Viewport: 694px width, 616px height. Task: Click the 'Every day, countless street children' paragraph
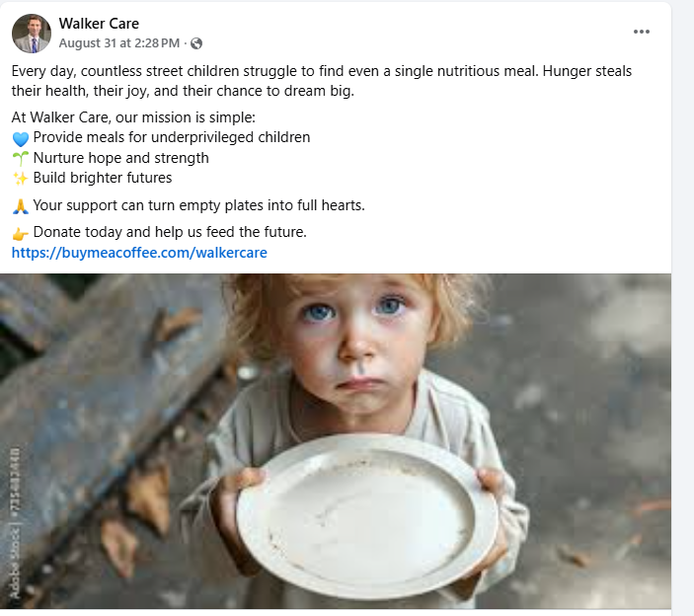321,81
